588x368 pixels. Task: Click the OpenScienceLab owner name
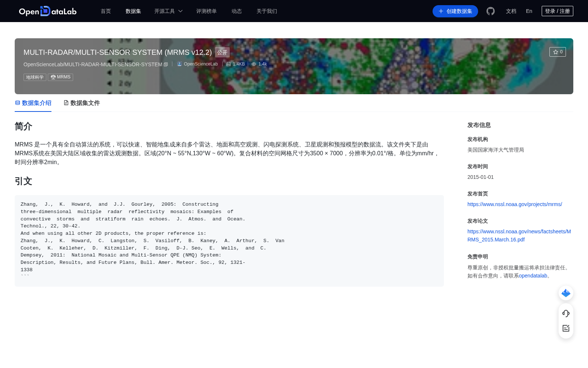201,64
